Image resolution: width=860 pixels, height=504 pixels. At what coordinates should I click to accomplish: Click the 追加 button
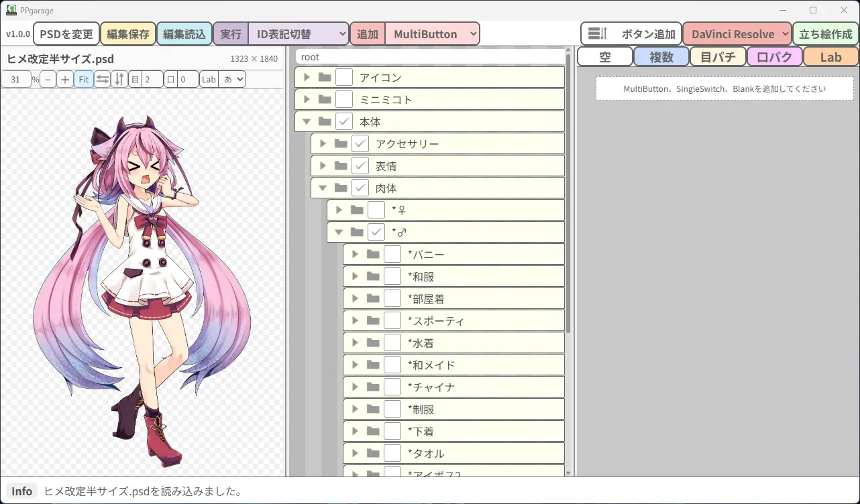(368, 34)
